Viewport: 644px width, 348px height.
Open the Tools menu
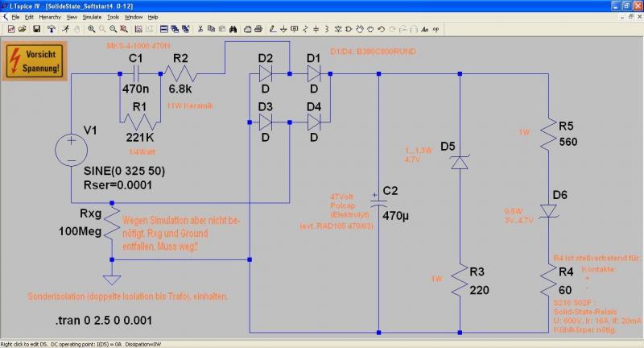pos(113,17)
